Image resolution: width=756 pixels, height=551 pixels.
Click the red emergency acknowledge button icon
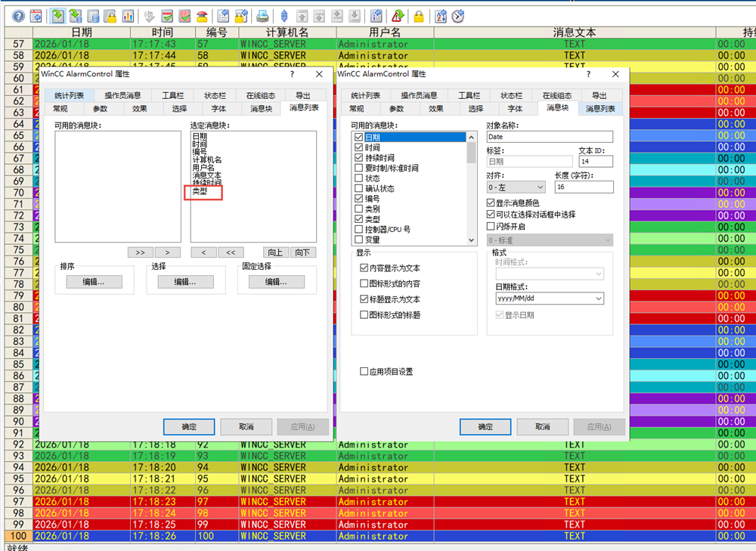tap(202, 16)
